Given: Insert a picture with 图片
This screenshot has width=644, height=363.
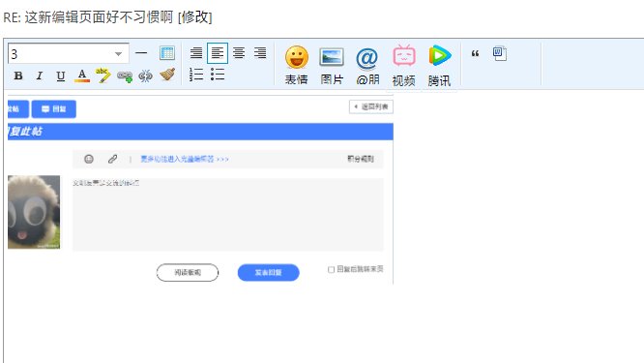Looking at the screenshot, I should [332, 65].
